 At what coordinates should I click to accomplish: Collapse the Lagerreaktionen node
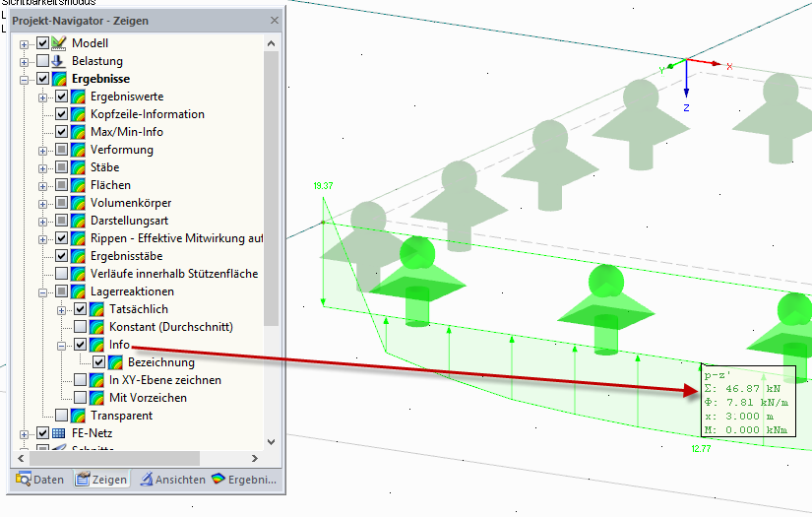pos(42,292)
